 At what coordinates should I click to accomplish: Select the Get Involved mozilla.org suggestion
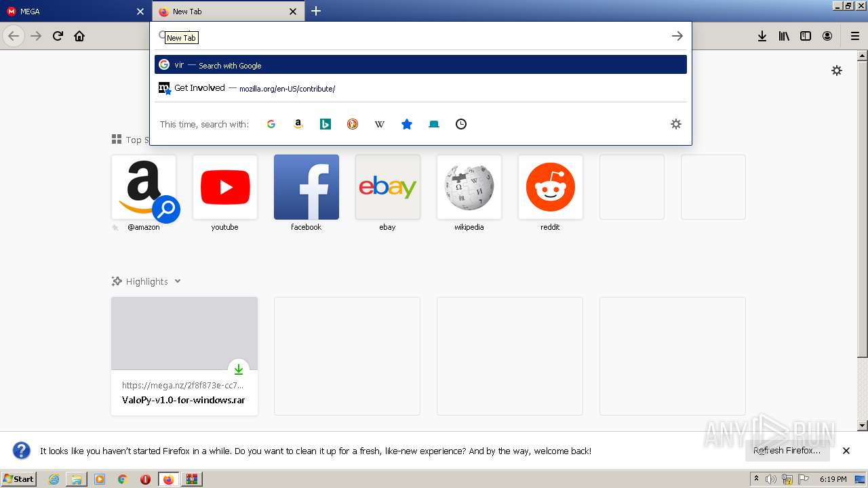pos(420,87)
